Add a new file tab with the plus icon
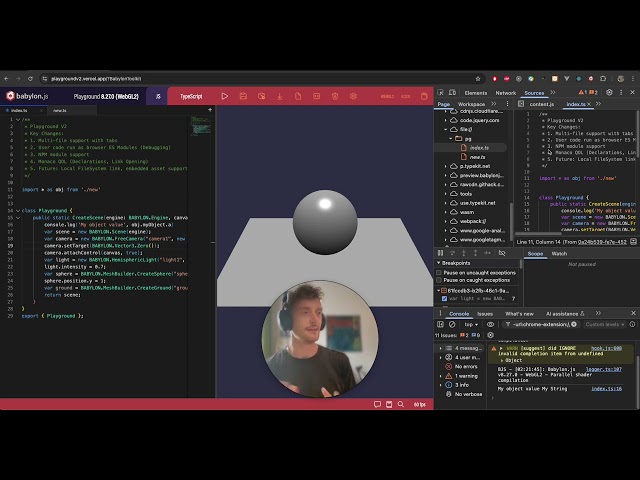This screenshot has width=640, height=480. tap(210, 110)
